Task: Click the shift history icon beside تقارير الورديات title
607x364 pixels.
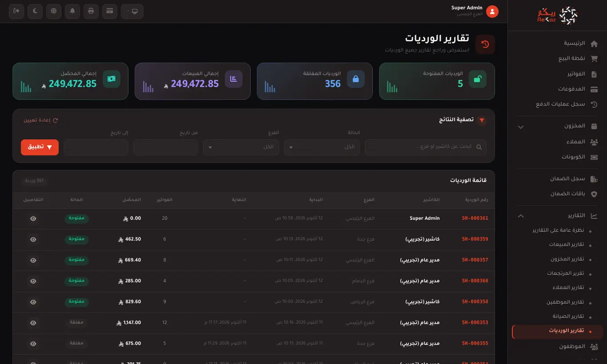Action: (485, 44)
